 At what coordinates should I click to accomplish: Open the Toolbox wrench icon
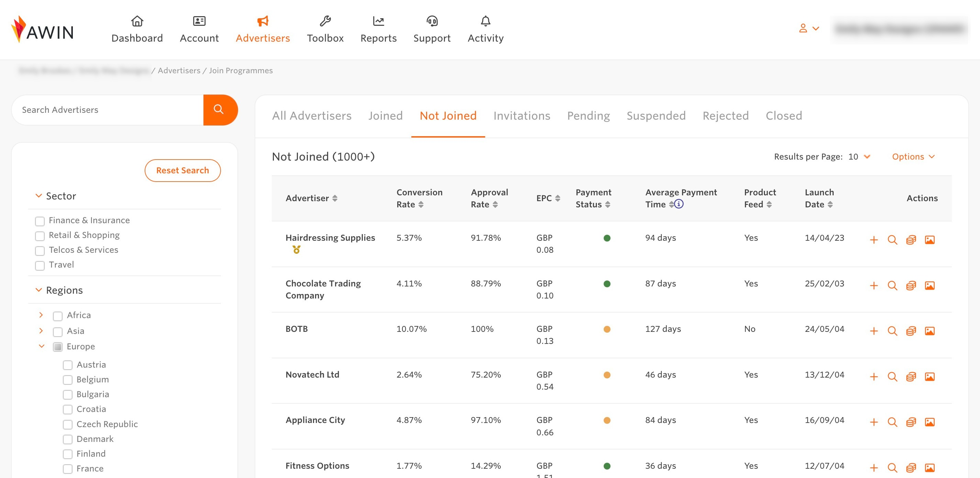[325, 21]
